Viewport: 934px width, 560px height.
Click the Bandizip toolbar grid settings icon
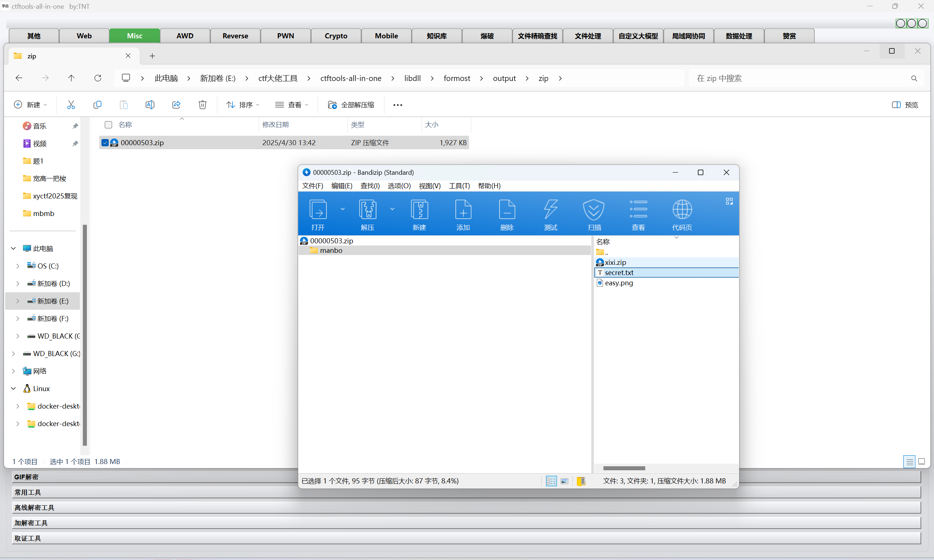point(729,201)
